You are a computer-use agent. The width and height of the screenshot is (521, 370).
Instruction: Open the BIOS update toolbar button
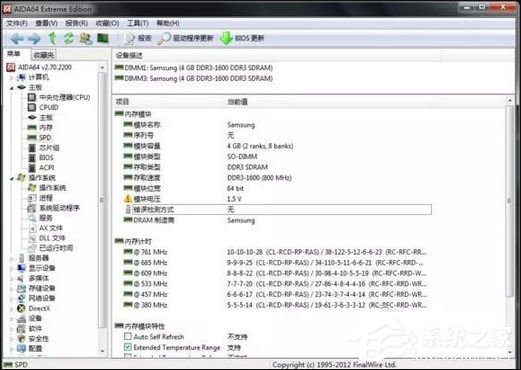coord(242,38)
